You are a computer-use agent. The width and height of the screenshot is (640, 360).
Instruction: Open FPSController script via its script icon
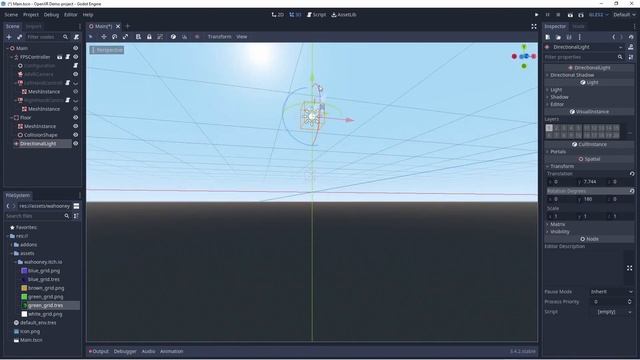68,57
